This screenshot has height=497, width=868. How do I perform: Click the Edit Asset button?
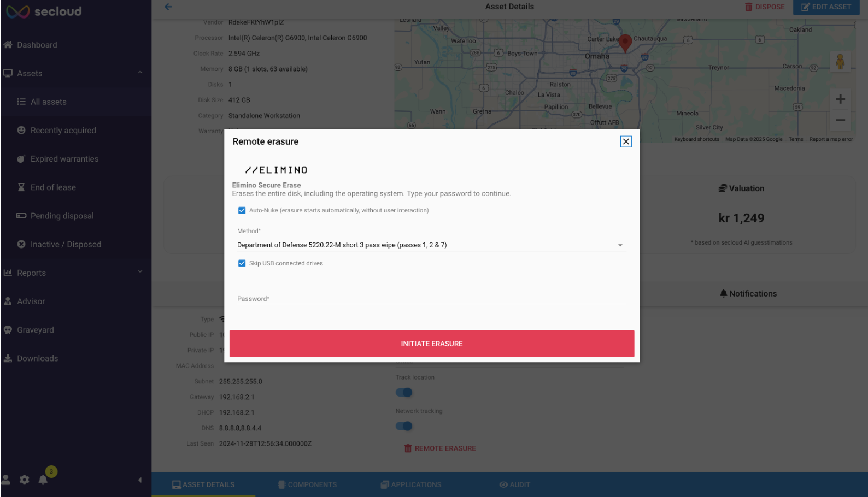(826, 7)
